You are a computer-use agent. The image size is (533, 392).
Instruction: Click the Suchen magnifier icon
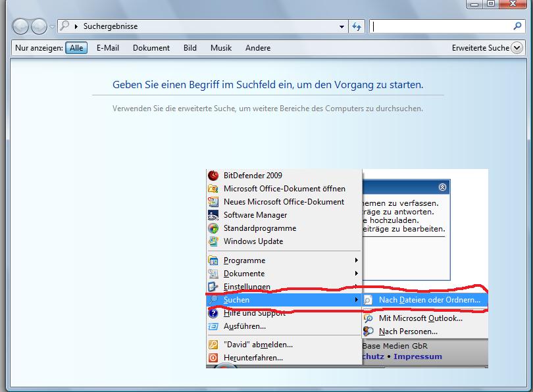pos(213,300)
